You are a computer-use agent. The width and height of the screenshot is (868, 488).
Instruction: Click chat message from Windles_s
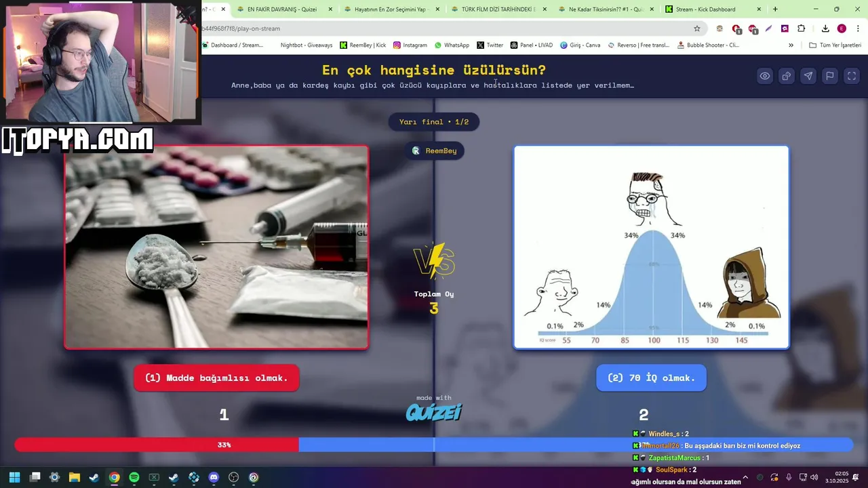(660, 434)
